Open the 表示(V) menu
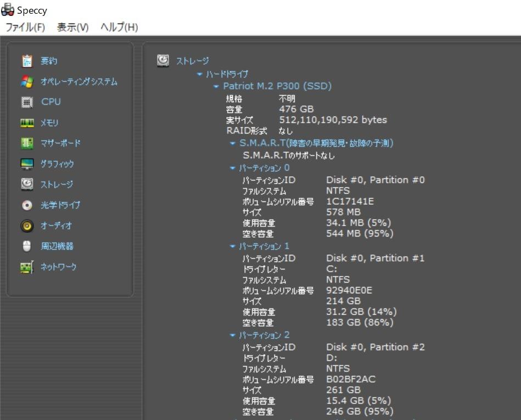521x420 pixels. coord(73,27)
